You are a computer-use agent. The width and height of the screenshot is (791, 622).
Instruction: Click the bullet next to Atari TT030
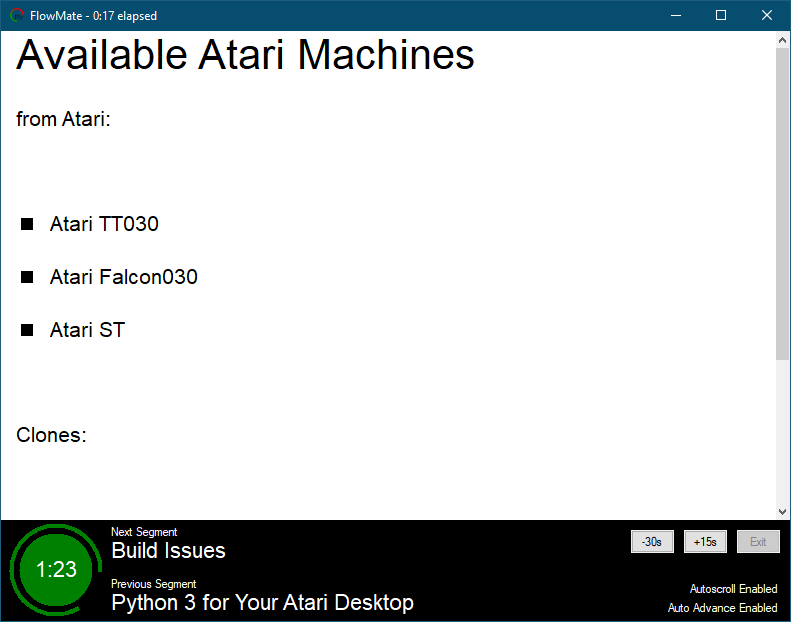pos(28,224)
